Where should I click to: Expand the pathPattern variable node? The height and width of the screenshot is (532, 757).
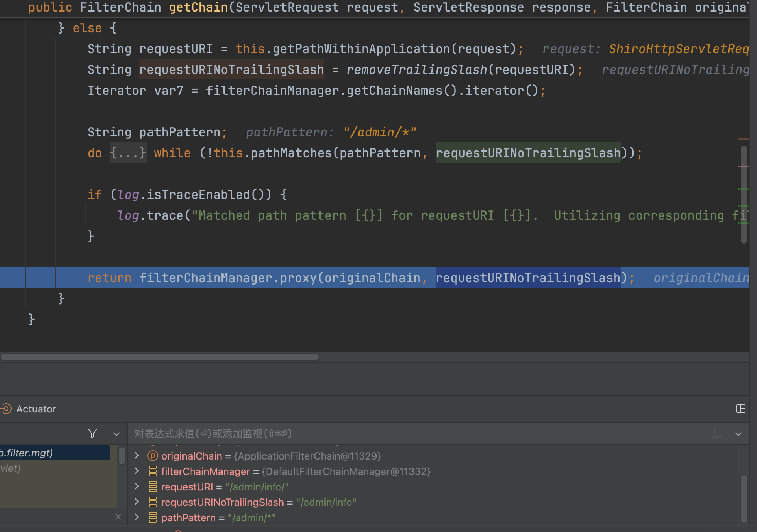(x=137, y=517)
